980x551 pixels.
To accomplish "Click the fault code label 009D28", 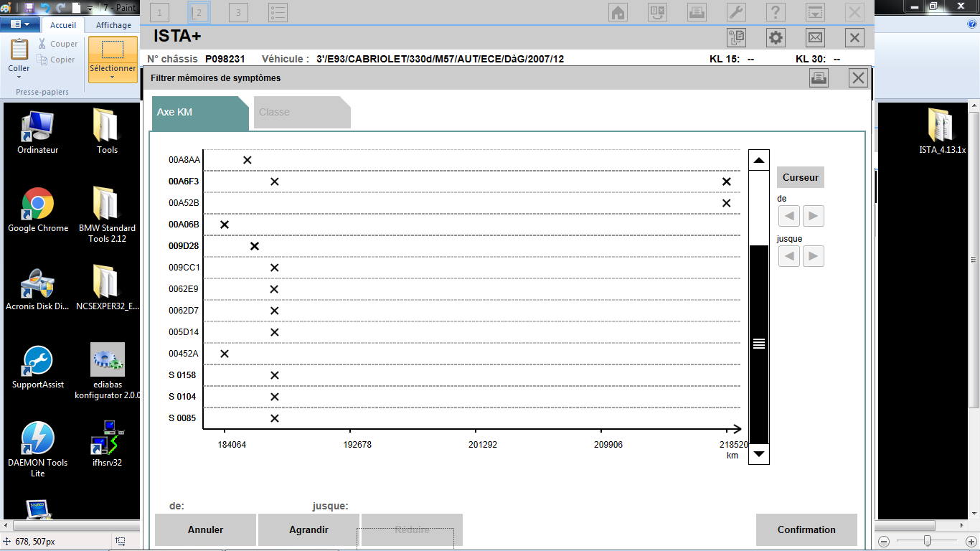I will point(184,246).
